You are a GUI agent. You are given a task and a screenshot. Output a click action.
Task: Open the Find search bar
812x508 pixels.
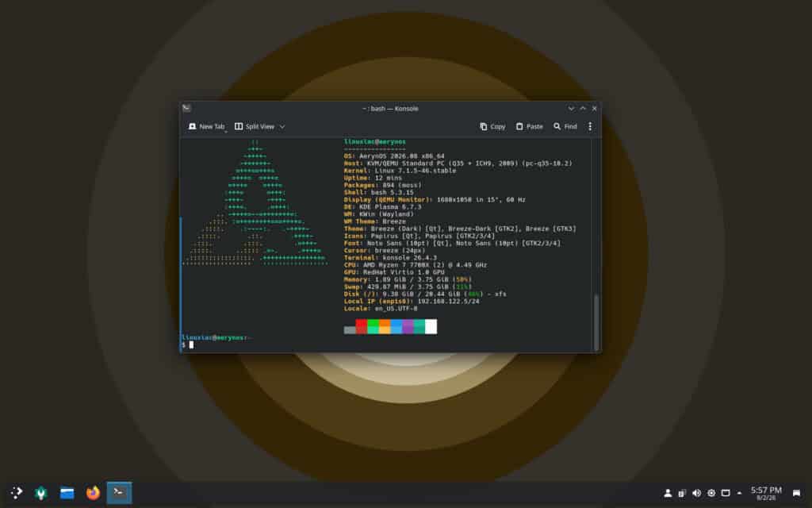coord(565,126)
